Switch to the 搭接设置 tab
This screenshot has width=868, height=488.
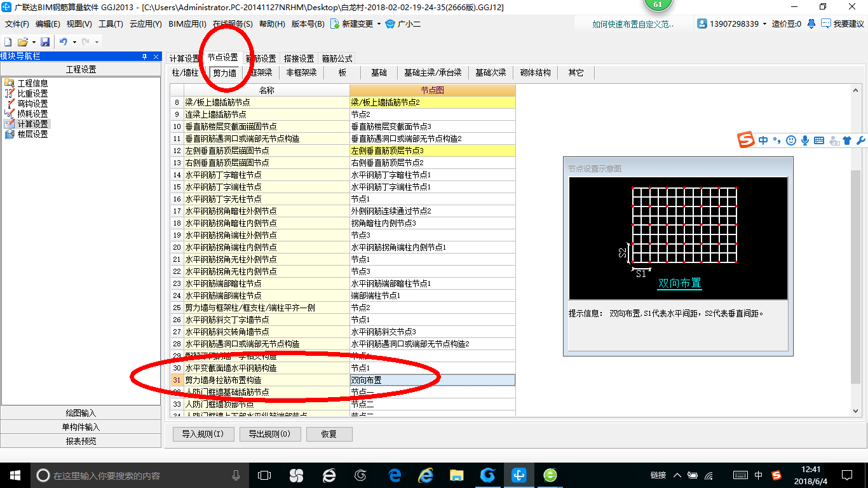coord(299,58)
